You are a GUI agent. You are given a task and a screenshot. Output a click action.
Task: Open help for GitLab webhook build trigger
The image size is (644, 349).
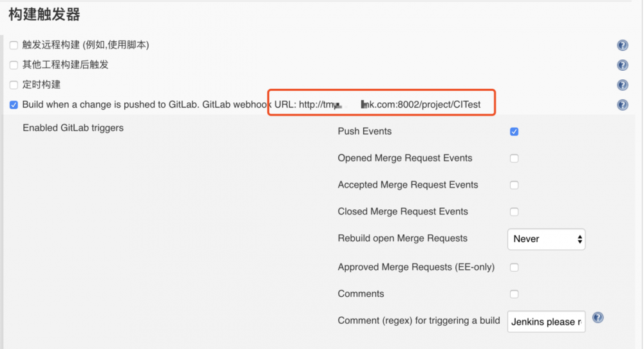622,105
